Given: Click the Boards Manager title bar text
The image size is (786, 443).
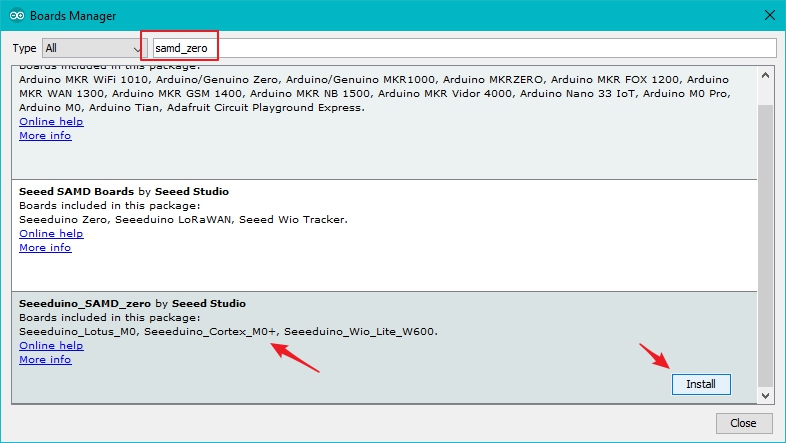Looking at the screenshot, I should (72, 16).
